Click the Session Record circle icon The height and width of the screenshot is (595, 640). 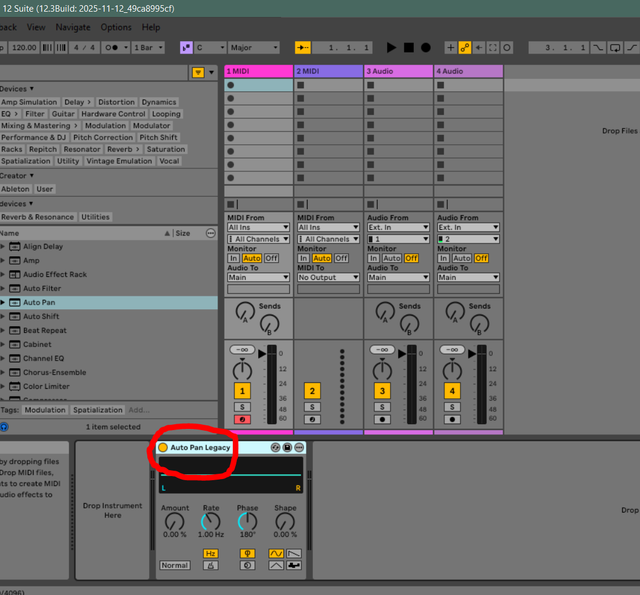(x=507, y=48)
